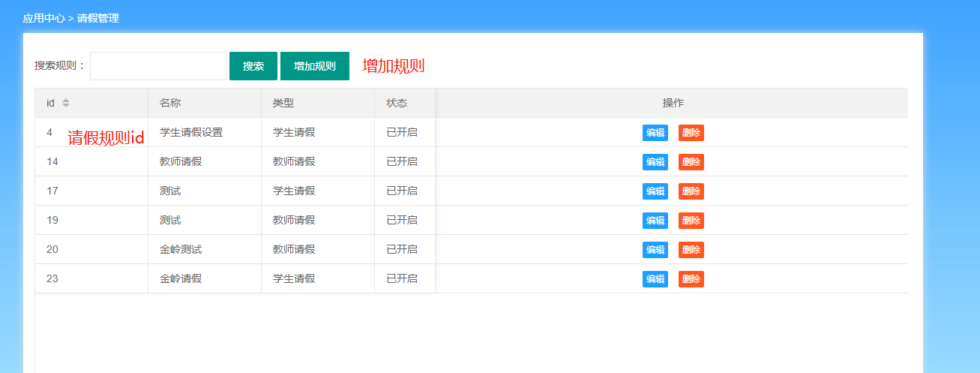
Task: Click the type cell 教师请假 in row 19
Action: [x=318, y=220]
